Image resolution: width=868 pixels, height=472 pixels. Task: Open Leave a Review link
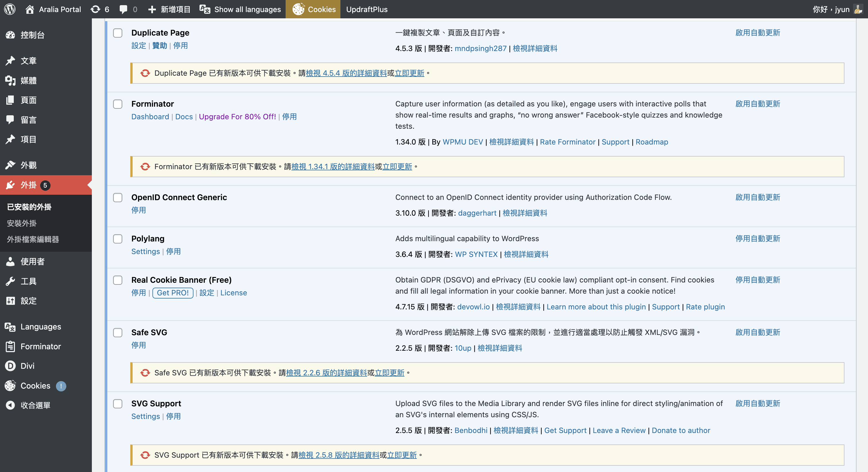pyautogui.click(x=619, y=430)
